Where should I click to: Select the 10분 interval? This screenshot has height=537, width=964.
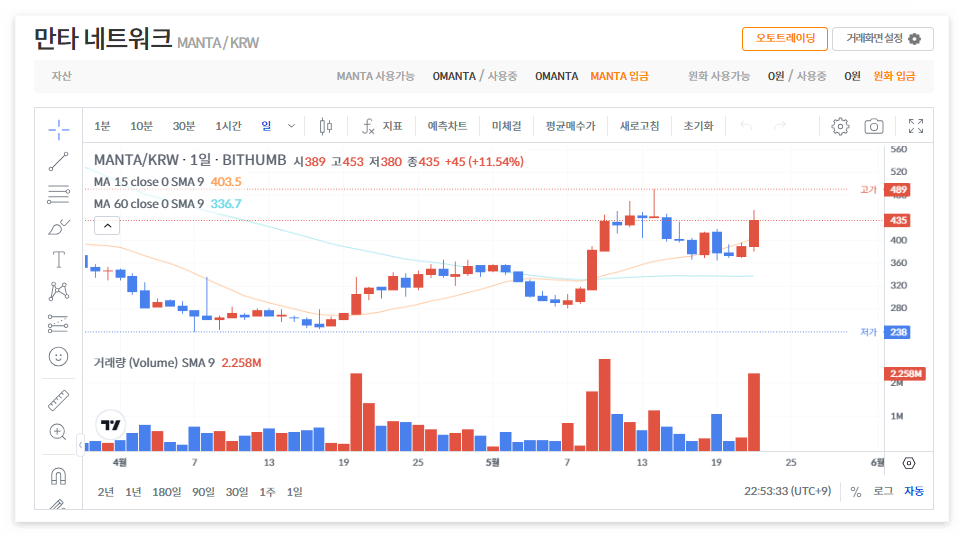[141, 126]
